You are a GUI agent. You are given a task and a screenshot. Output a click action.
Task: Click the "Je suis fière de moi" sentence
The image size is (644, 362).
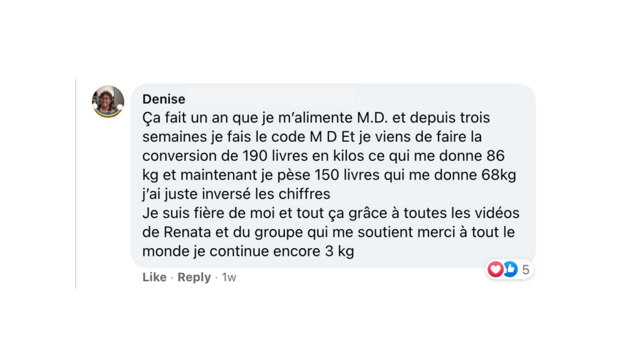coord(208,213)
